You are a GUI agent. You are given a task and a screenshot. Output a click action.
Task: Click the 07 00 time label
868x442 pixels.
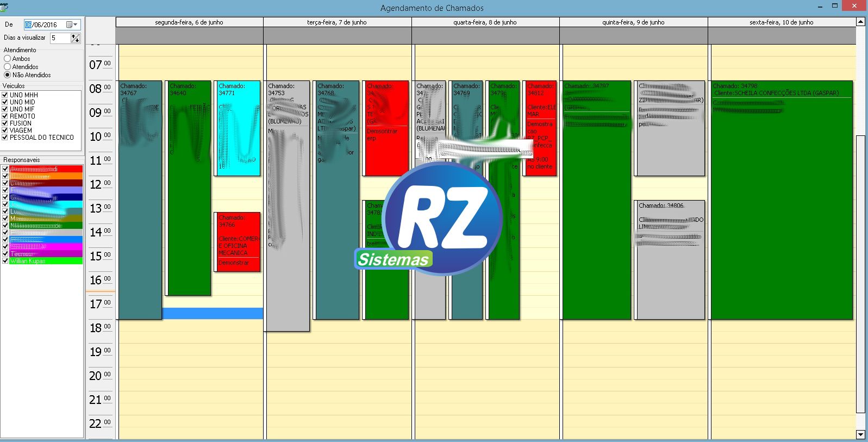coord(99,65)
